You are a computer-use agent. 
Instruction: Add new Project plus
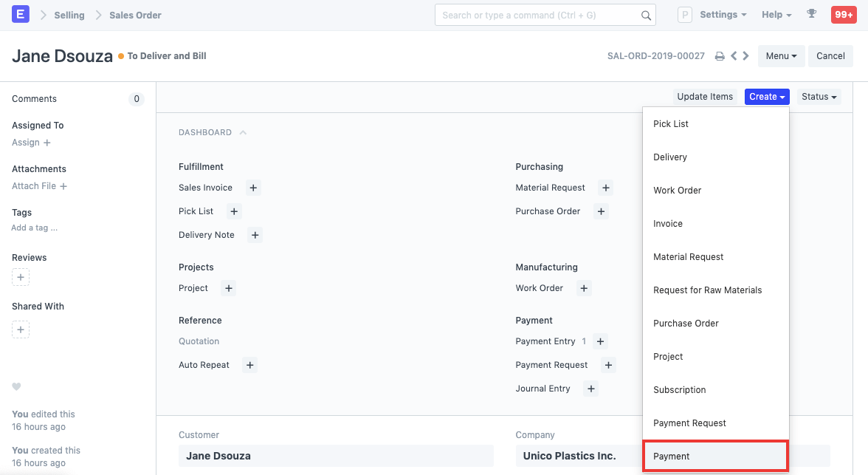tap(229, 288)
